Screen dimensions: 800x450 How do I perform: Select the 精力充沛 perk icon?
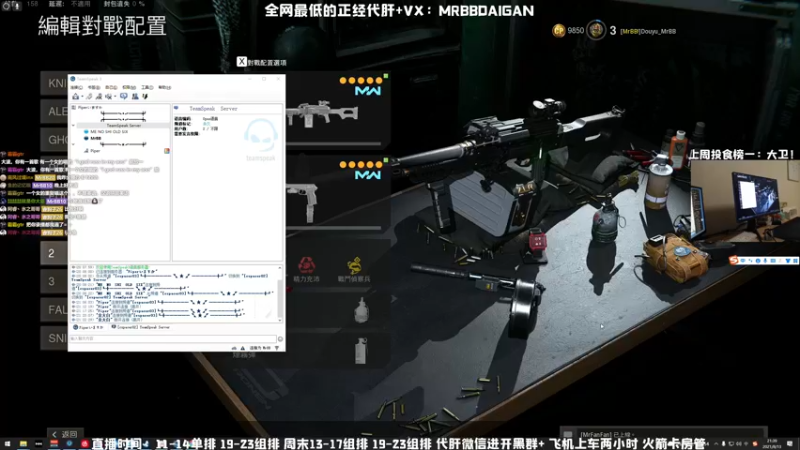pyautogui.click(x=307, y=265)
